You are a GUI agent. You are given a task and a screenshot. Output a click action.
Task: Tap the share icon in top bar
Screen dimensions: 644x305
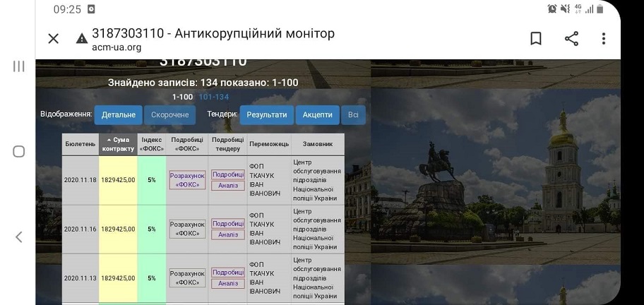click(571, 39)
